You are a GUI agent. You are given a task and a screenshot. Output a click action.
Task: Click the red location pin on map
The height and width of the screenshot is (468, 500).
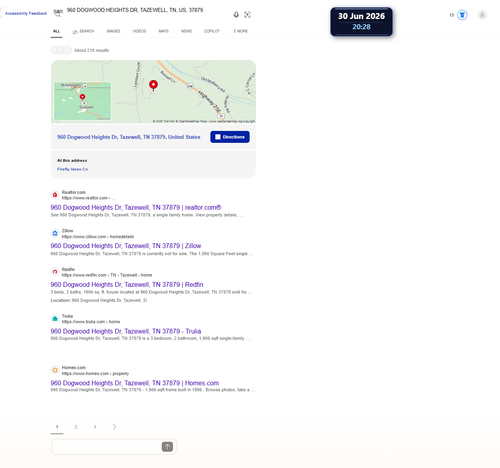pos(153,85)
